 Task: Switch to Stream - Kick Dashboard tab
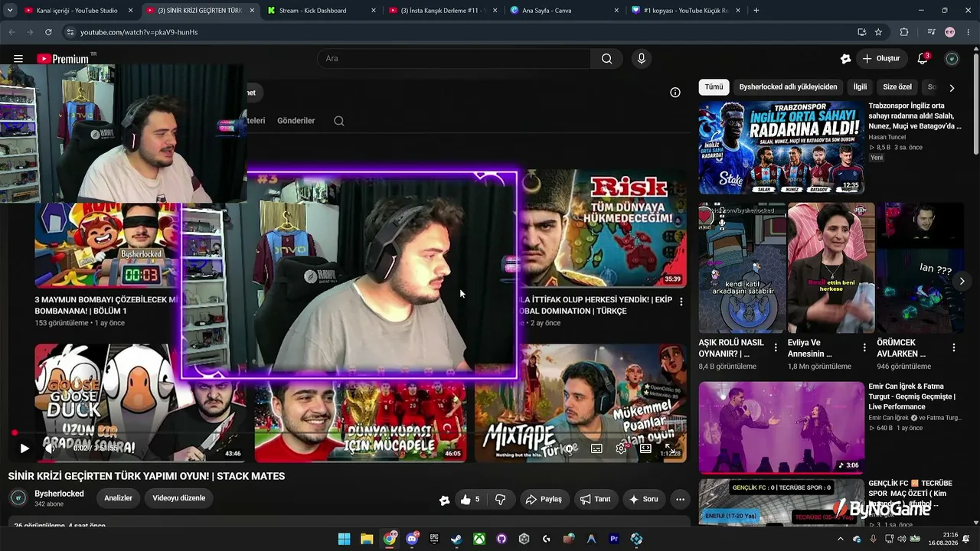tap(322, 11)
